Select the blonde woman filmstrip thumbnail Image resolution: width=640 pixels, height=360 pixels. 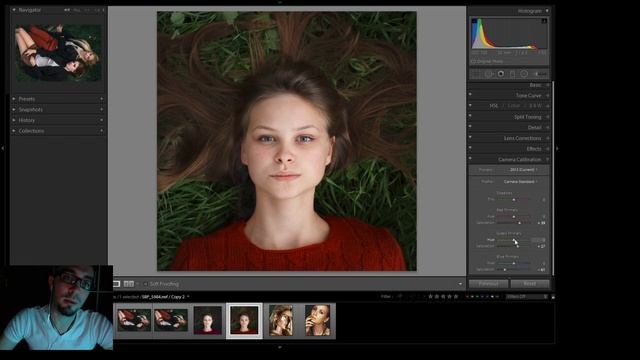[x=280, y=320]
